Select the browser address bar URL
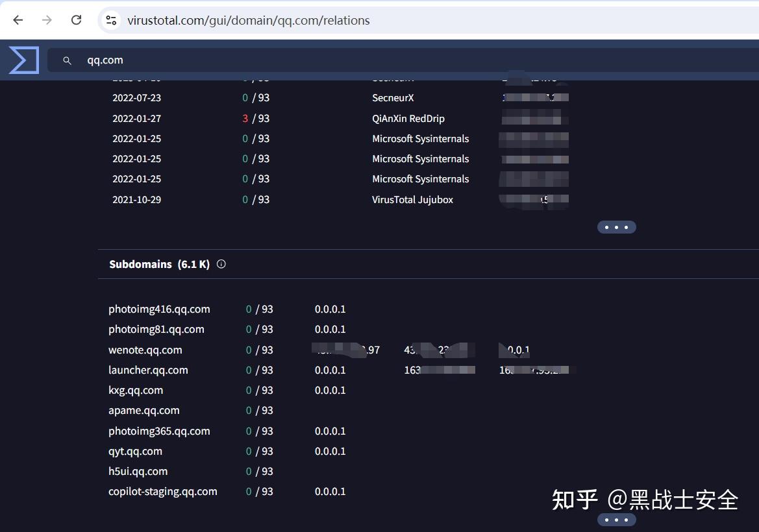 [x=248, y=20]
